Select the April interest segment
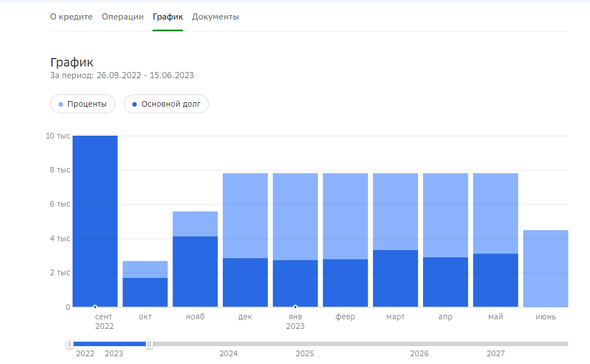 pyautogui.click(x=445, y=215)
